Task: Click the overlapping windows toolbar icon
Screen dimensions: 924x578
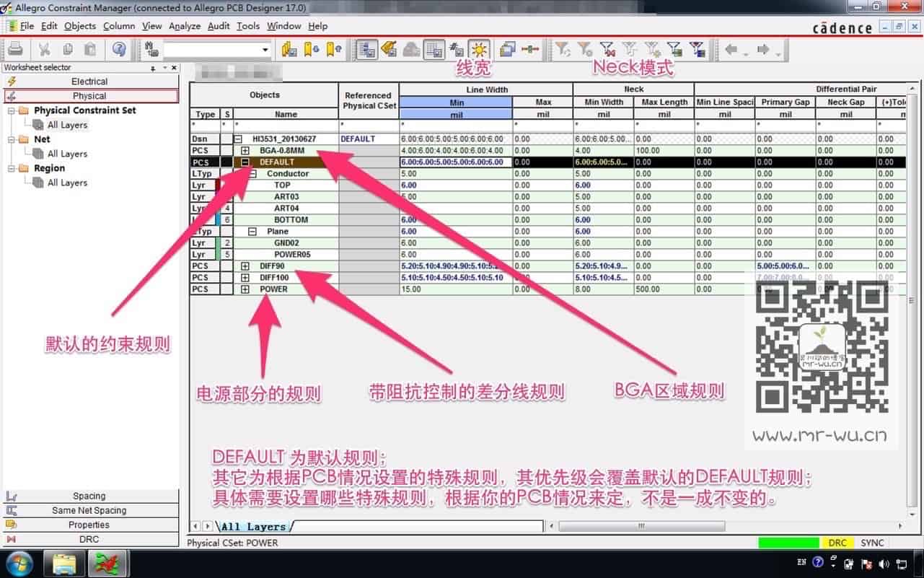Action: tap(507, 49)
